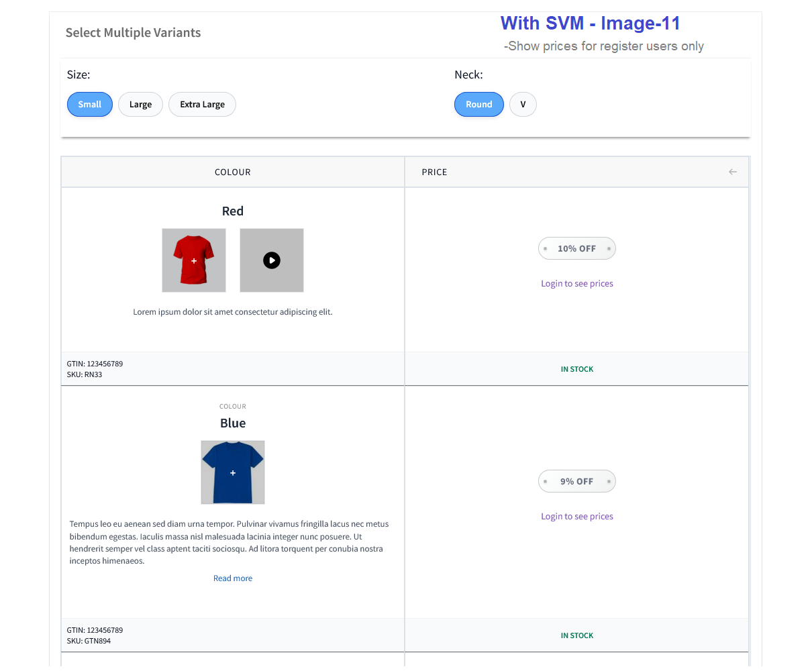Screen dimensions: 812x671
Task: Click the COLOUR column header
Action: (x=233, y=172)
